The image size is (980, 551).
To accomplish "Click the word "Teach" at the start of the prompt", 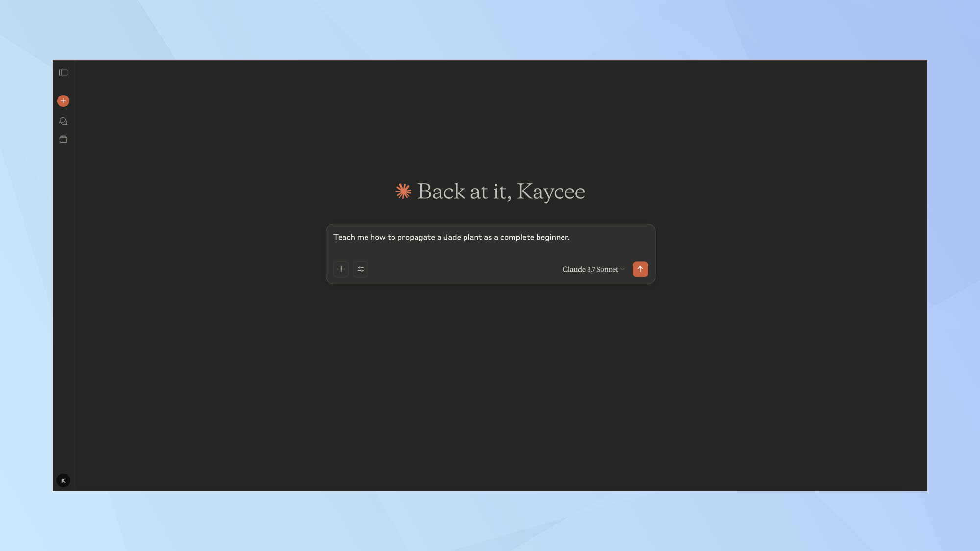I will pyautogui.click(x=344, y=238).
